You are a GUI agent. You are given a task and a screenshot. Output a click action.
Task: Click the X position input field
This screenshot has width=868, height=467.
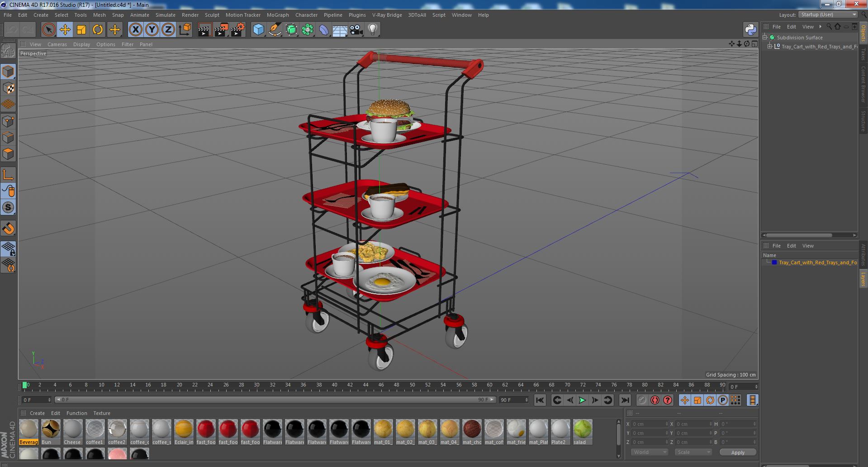[x=650, y=424]
